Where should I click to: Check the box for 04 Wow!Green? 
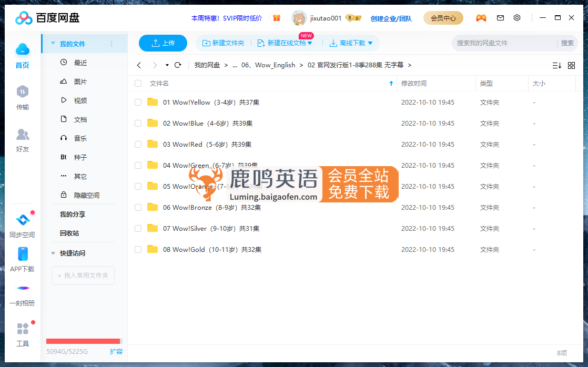coord(138,165)
